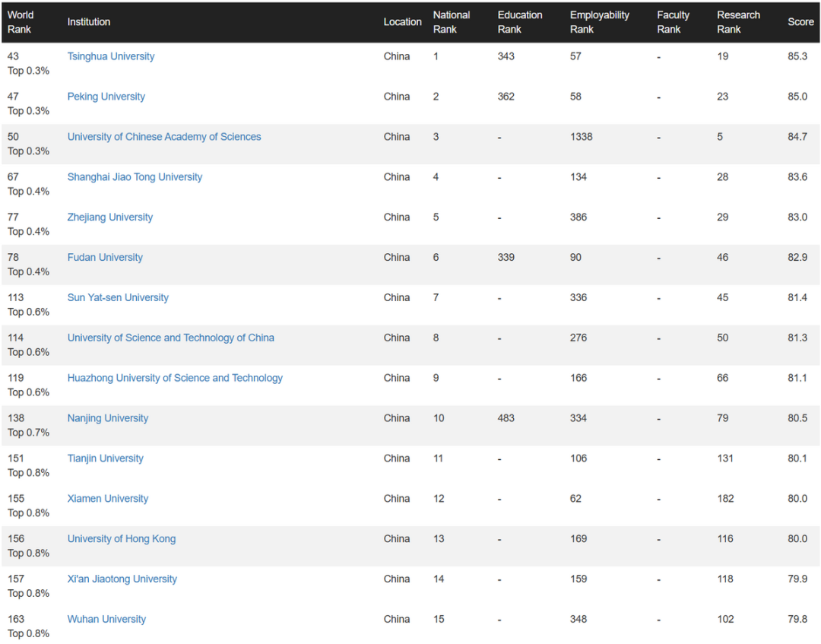Click the Location column header
Screen dimensions: 821x644
(402, 22)
